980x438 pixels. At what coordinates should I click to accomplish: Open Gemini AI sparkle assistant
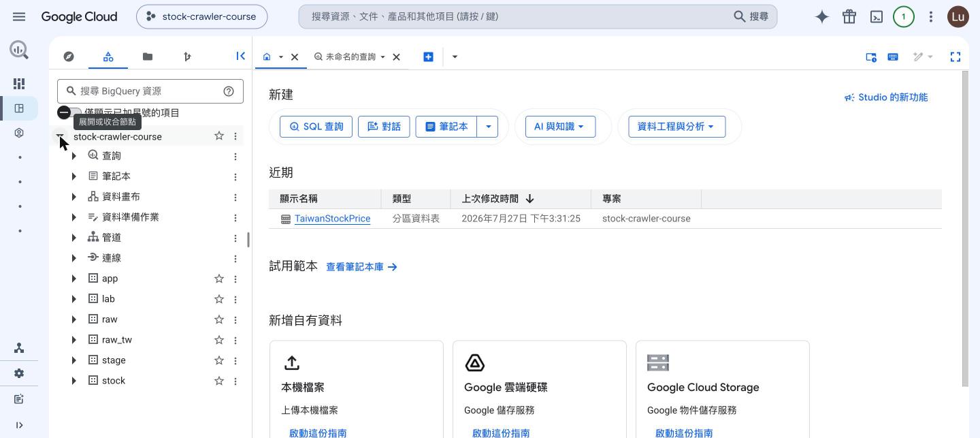[822, 16]
